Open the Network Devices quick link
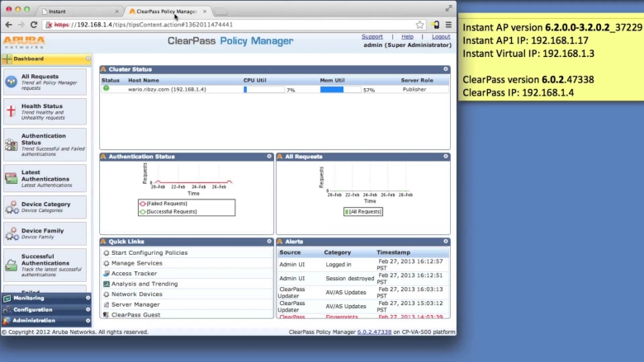This screenshot has height=362, width=644. tap(137, 294)
